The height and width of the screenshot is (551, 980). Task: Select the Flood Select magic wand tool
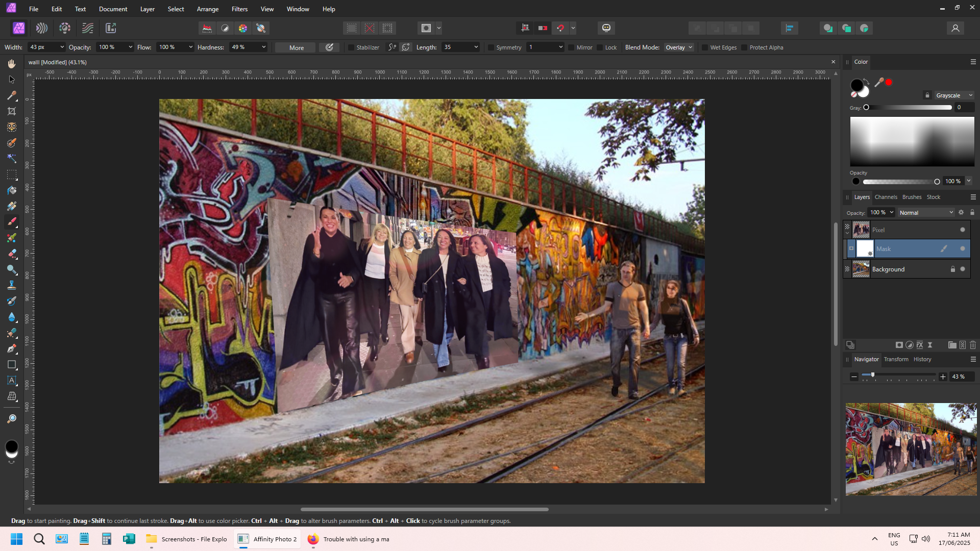12,159
